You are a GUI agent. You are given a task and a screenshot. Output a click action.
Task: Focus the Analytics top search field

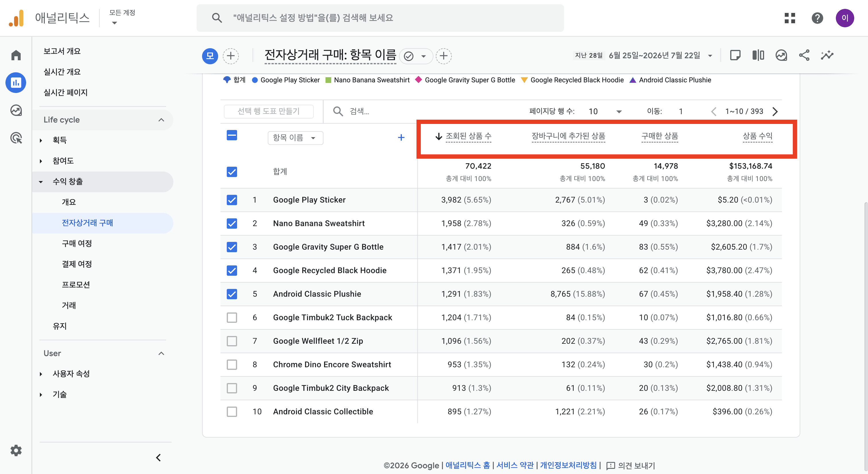(380, 18)
